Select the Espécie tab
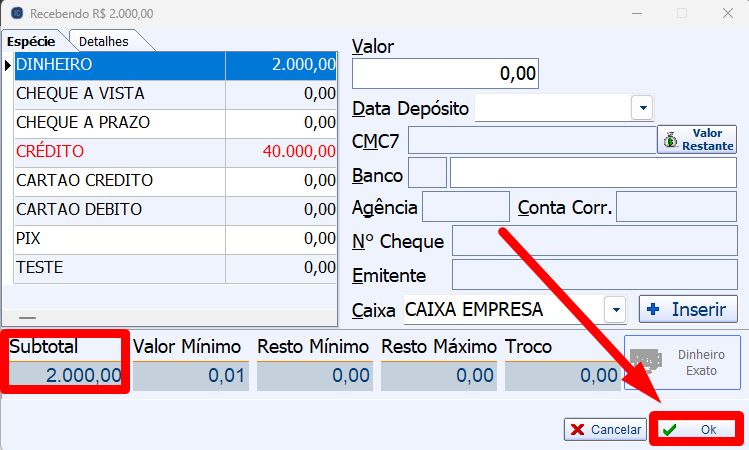 point(32,41)
